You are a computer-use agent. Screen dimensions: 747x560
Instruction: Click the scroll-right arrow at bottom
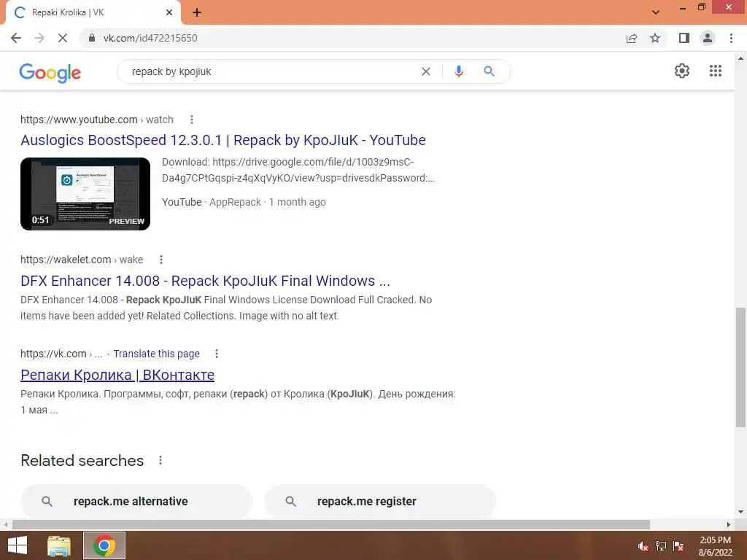pyautogui.click(x=729, y=524)
